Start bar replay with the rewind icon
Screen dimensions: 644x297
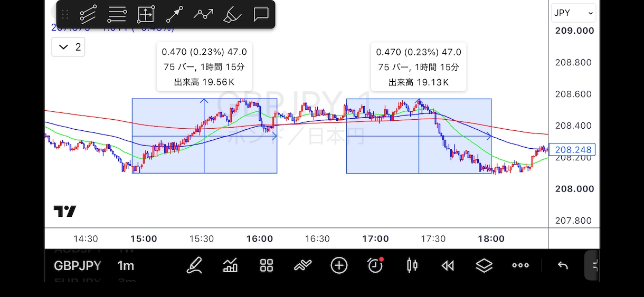coord(448,266)
